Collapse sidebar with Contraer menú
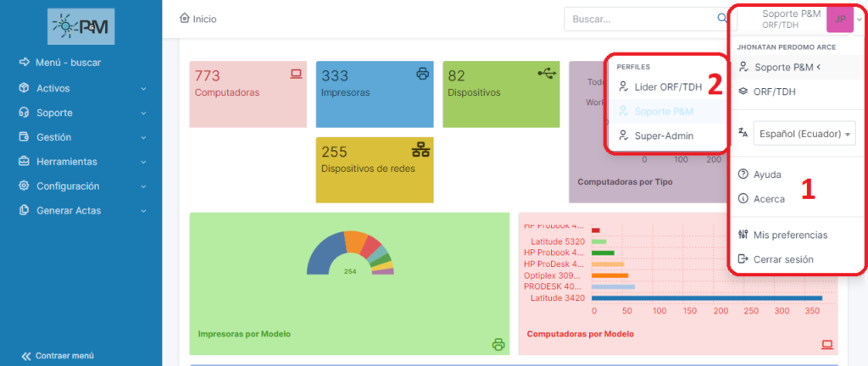The width and height of the screenshot is (868, 366). pos(58,356)
